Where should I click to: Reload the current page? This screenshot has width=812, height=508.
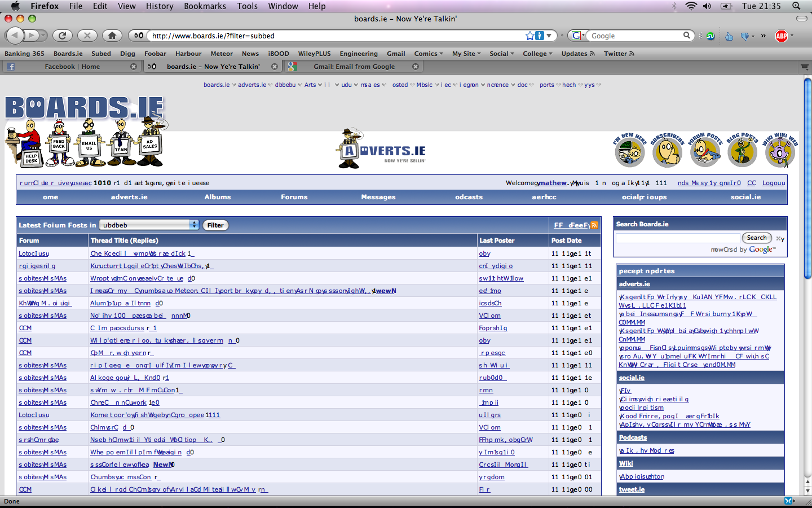(x=63, y=36)
